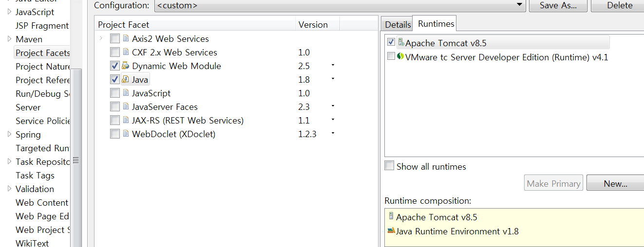Screen dimensions: 644x247
Task: Click the Version column header
Action: 317,24
